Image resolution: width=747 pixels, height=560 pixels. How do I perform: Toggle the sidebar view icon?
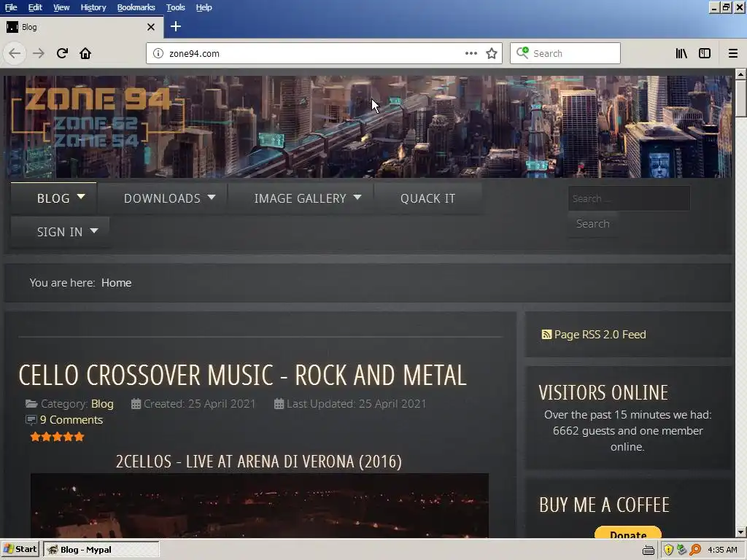pyautogui.click(x=705, y=53)
